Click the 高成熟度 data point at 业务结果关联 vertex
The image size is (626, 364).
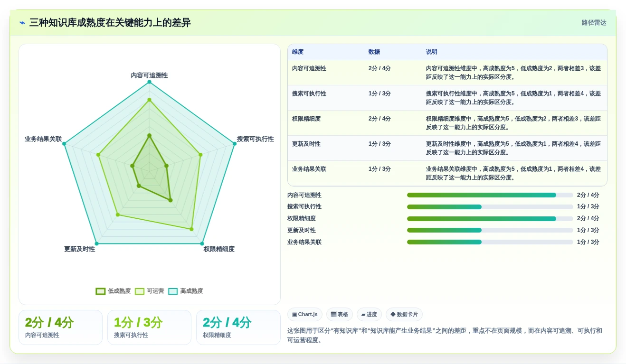[64, 144]
